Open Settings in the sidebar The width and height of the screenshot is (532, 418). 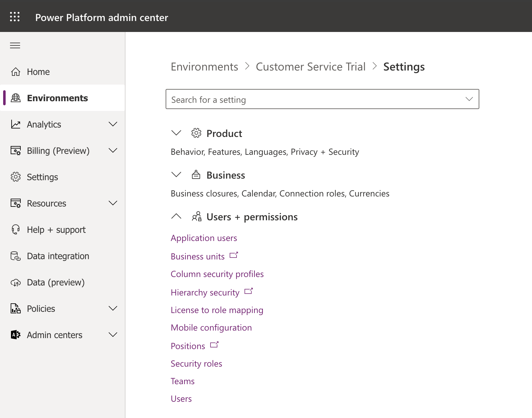(62, 177)
